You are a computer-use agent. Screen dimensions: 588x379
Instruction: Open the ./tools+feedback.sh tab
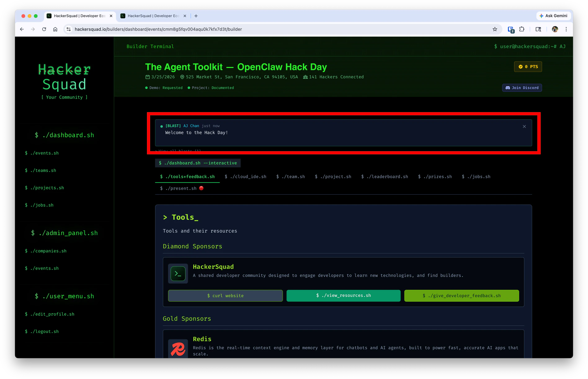click(x=187, y=177)
